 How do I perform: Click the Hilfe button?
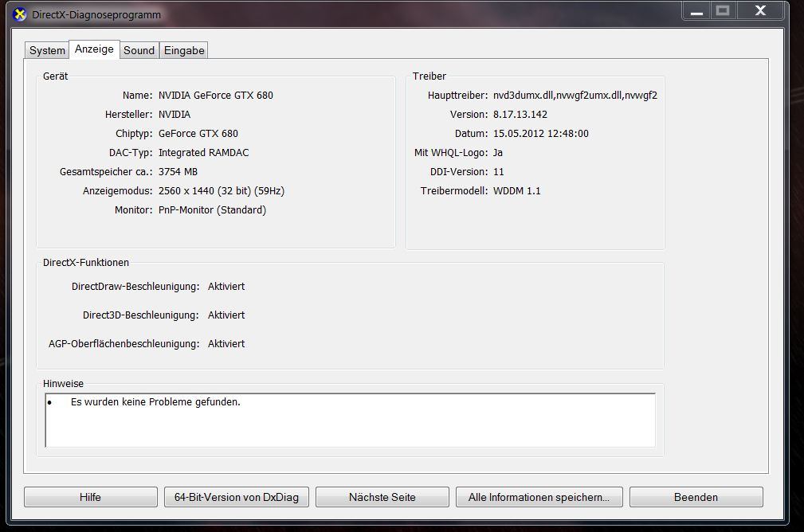90,497
